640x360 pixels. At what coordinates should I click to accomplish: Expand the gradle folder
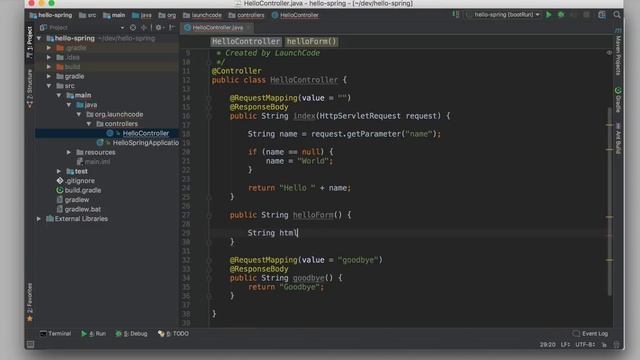click(x=49, y=76)
